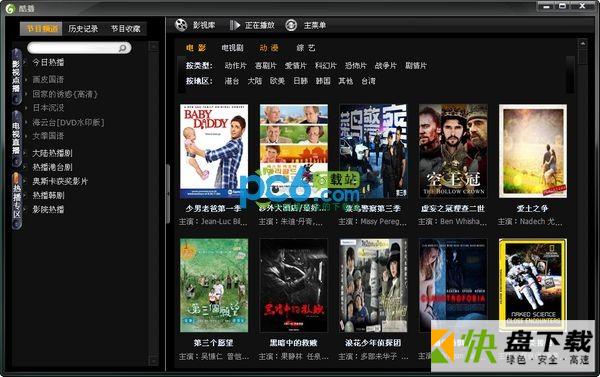
Task: Filter by 大陆 region
Action: (254, 81)
